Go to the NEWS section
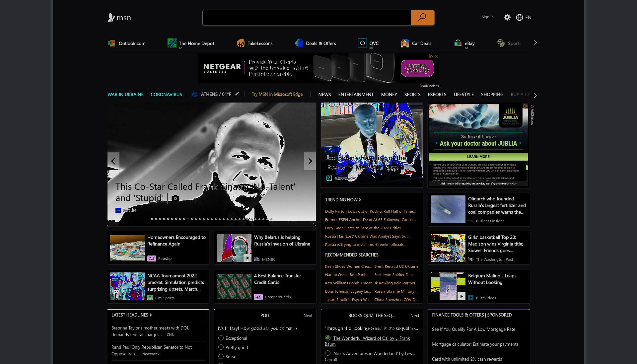The height and width of the screenshot is (364, 637). click(x=324, y=95)
